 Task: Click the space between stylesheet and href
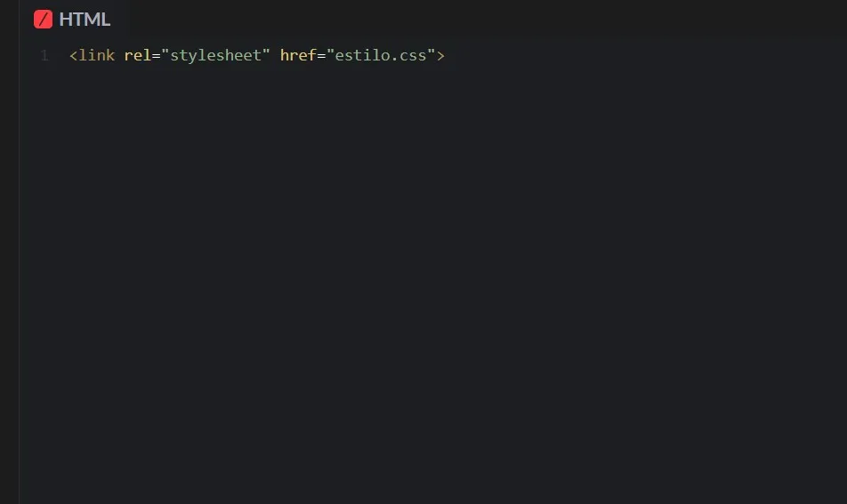pyautogui.click(x=275, y=55)
